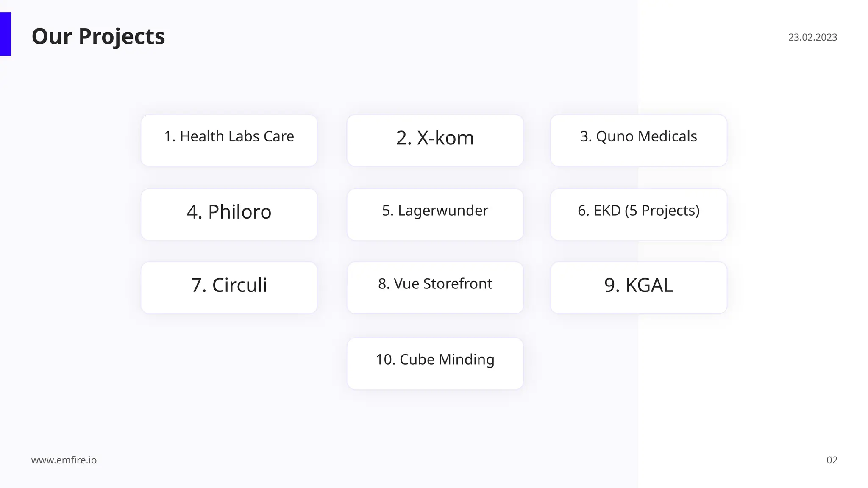Click the page number 02
The height and width of the screenshot is (488, 868).
click(832, 460)
